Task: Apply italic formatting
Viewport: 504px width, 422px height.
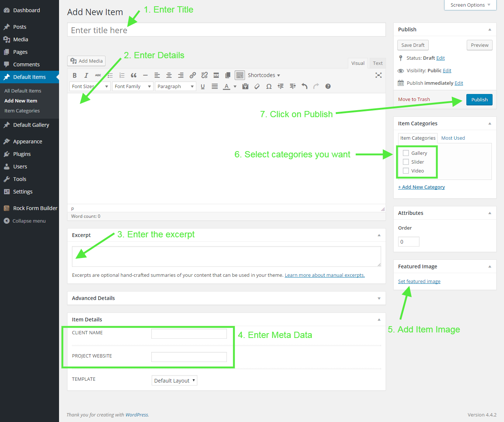Action: click(86, 75)
